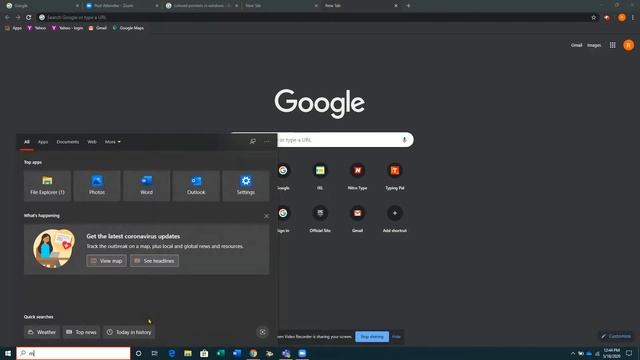Open the Gmail shortcut tile
The height and width of the screenshot is (360, 640).
357,219
